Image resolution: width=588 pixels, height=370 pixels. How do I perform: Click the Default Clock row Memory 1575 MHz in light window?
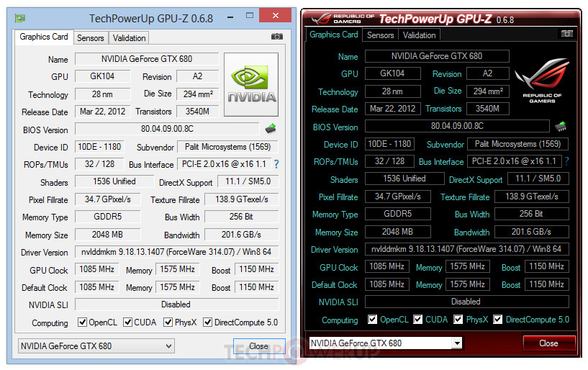coord(177,287)
